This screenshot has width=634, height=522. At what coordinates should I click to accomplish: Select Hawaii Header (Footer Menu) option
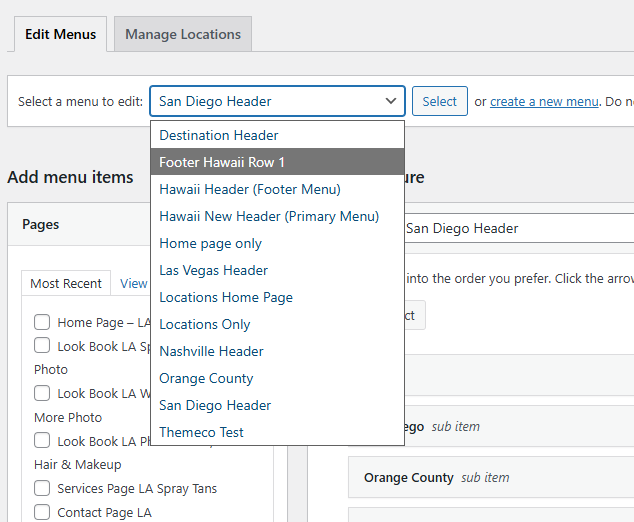coord(250,189)
